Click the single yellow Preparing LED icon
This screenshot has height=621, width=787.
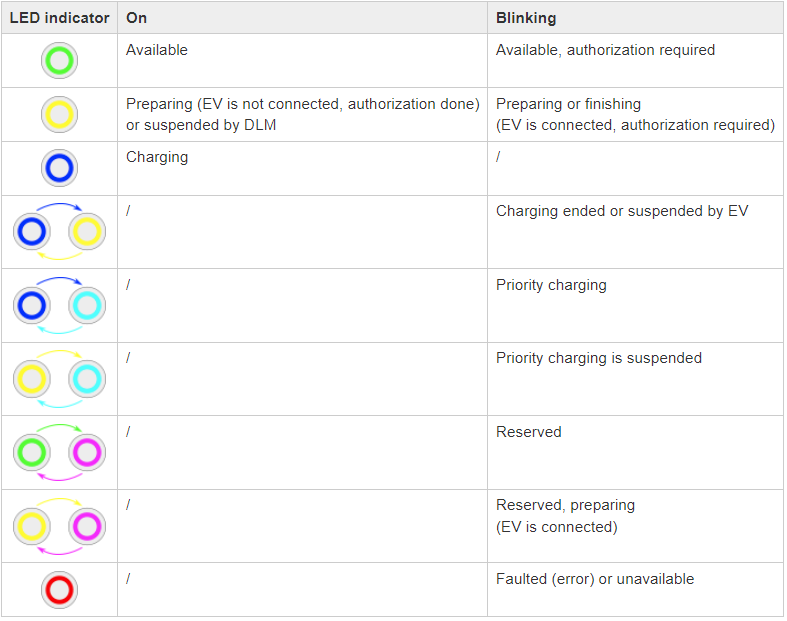(x=59, y=114)
